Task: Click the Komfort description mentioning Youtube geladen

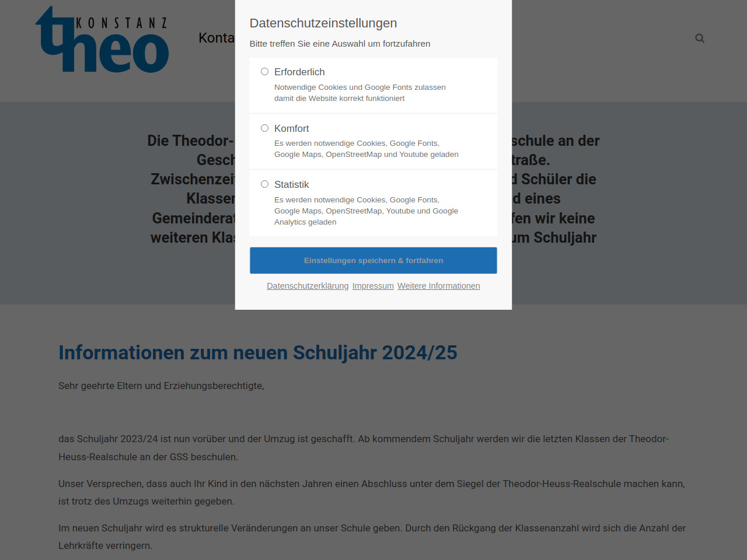Action: point(366,149)
